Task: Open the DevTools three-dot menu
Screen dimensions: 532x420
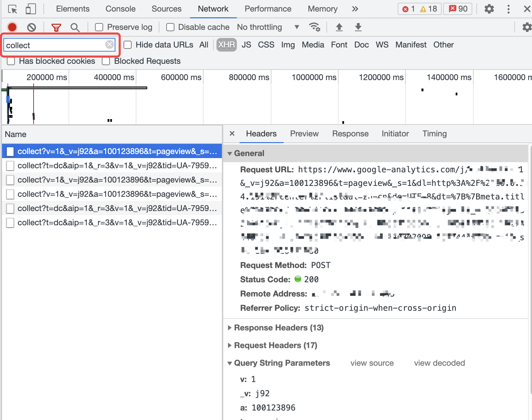Action: tap(508, 9)
